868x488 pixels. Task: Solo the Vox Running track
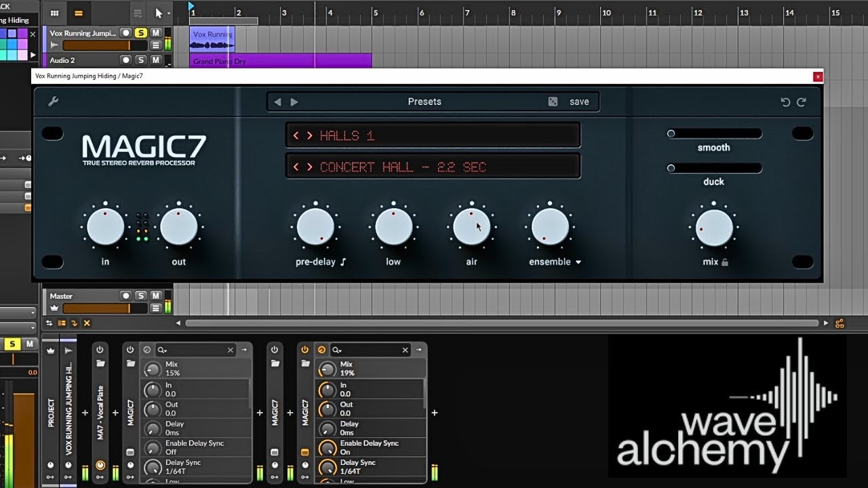(140, 33)
